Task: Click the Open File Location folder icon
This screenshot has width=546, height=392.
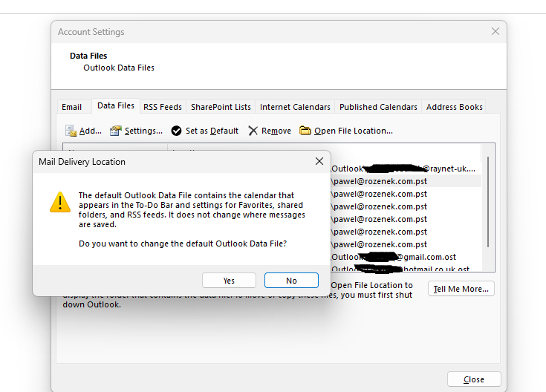Action: [x=305, y=131]
